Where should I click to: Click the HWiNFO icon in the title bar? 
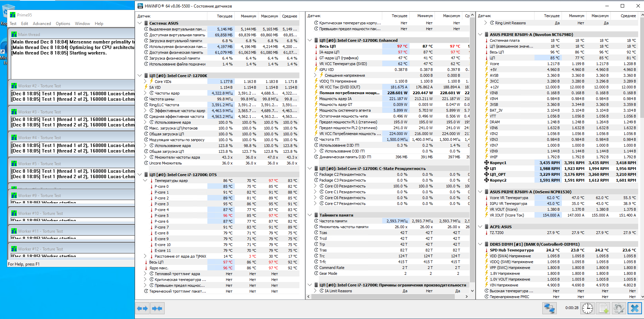(140, 6)
